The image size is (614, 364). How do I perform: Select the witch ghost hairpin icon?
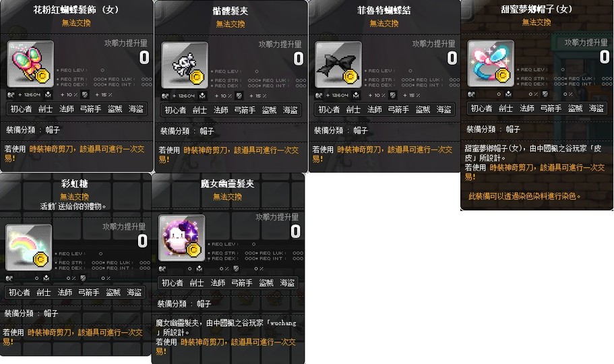coord(182,238)
